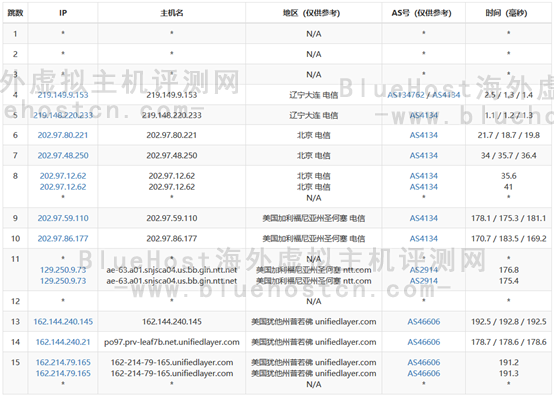
Task: Click the AS46606 link in hop 13 row
Action: pos(424,321)
